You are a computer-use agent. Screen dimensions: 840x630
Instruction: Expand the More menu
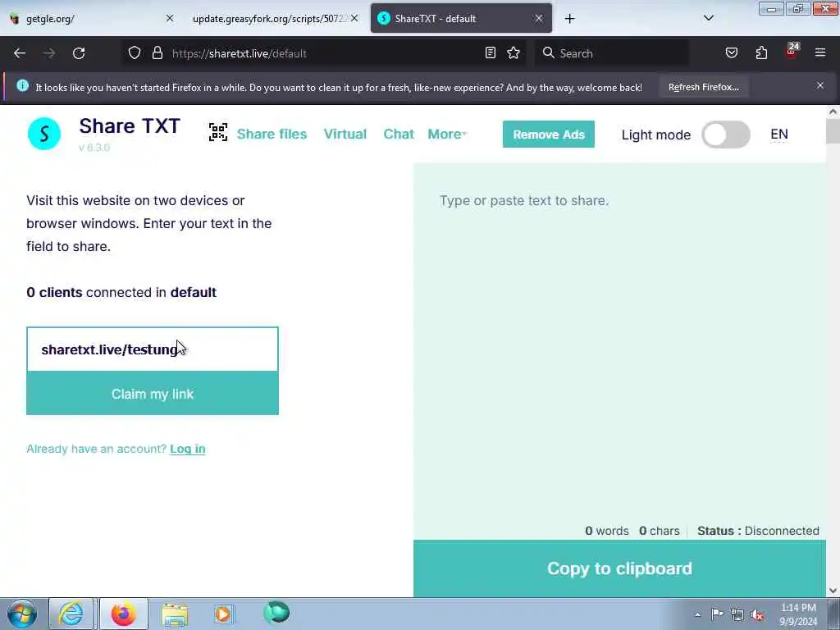447,134
